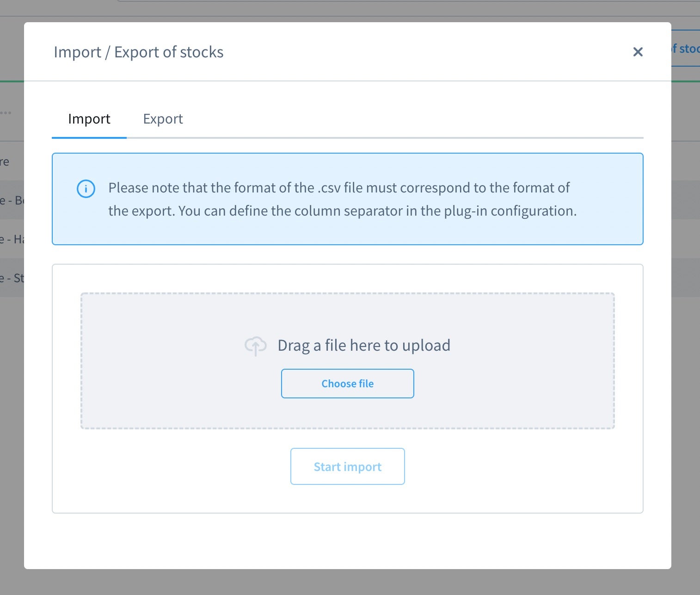Switch to the Export tab
This screenshot has height=595, width=700.
(163, 119)
